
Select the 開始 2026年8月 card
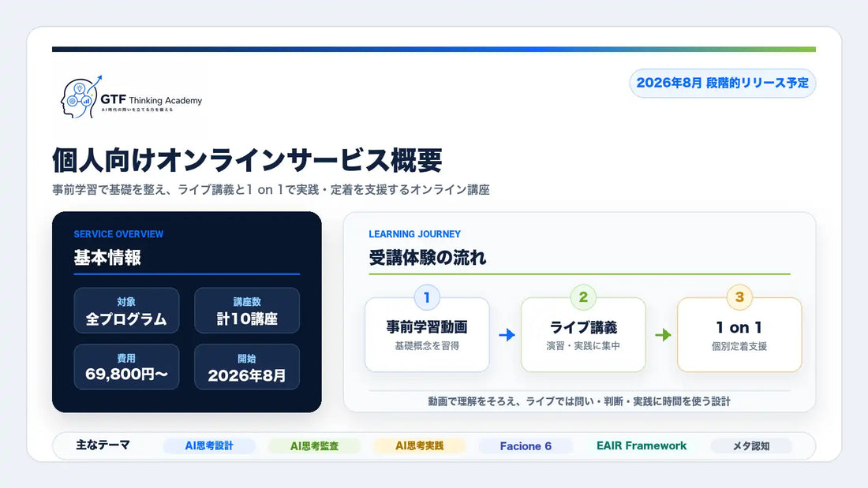(247, 367)
